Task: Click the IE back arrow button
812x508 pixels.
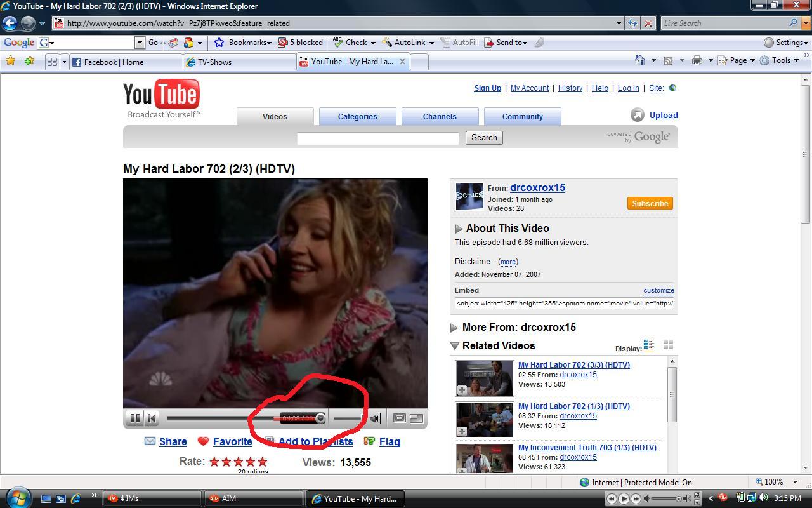Action: [10, 23]
